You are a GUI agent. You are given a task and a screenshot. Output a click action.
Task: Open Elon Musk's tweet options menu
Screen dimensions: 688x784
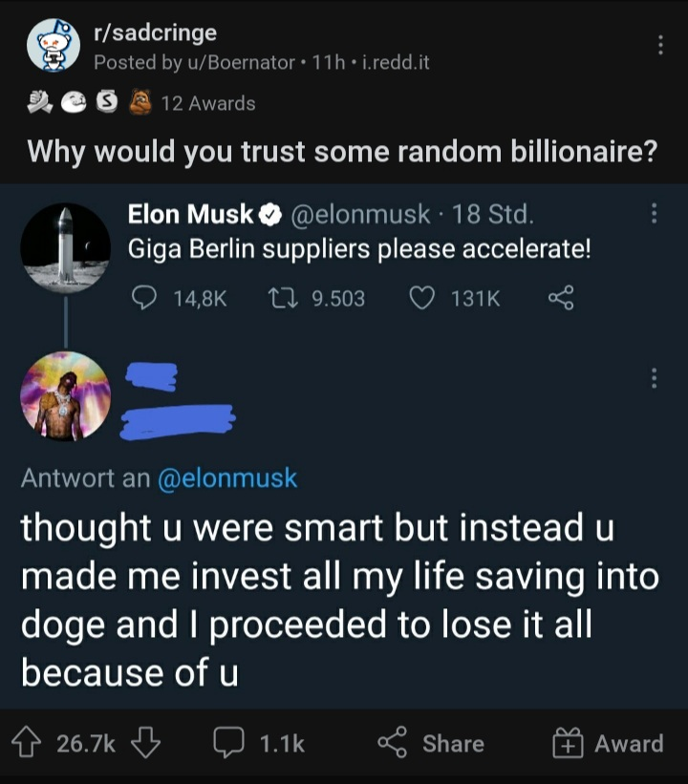(x=655, y=213)
